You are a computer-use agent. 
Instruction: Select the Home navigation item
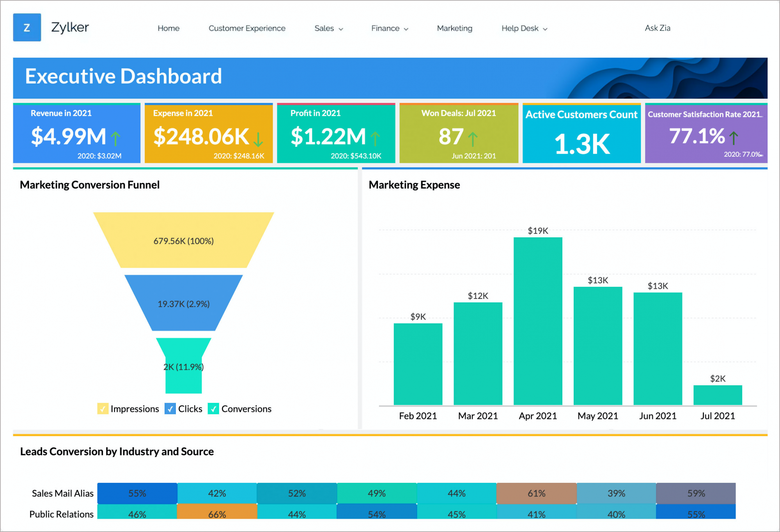(168, 28)
